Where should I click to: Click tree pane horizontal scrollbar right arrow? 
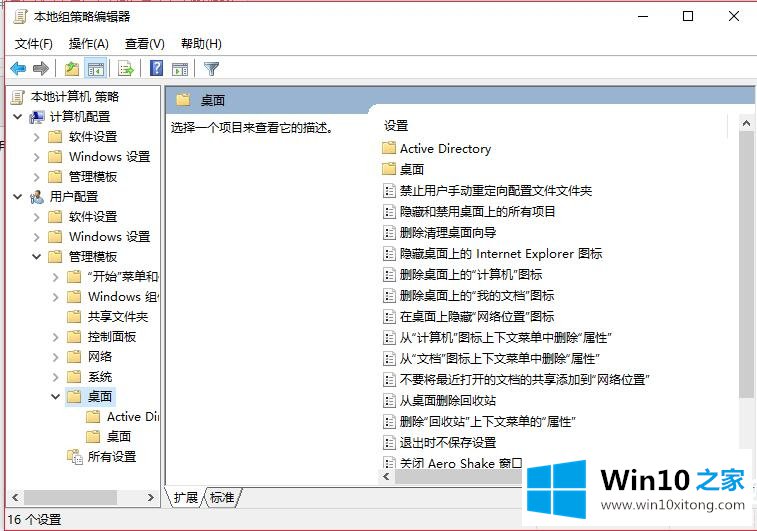(x=151, y=497)
